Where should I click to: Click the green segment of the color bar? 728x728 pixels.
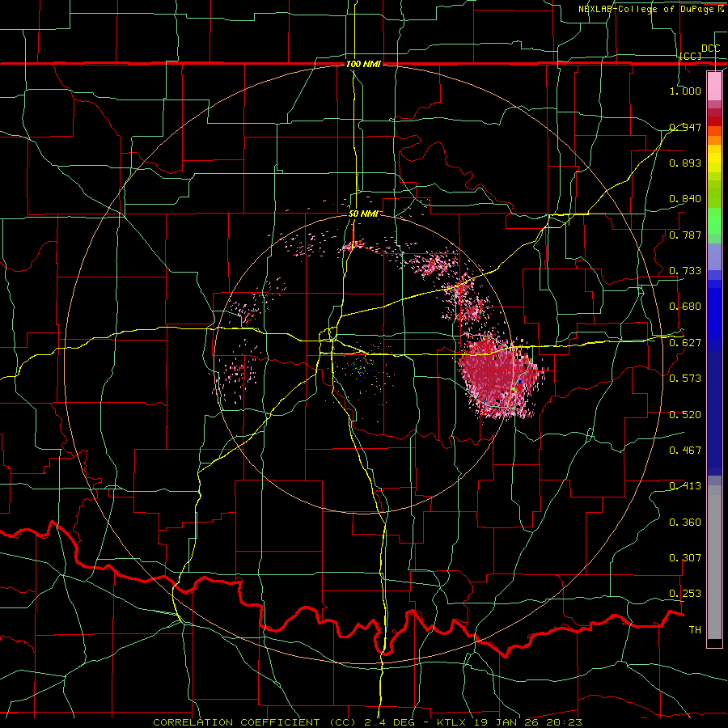(714, 221)
